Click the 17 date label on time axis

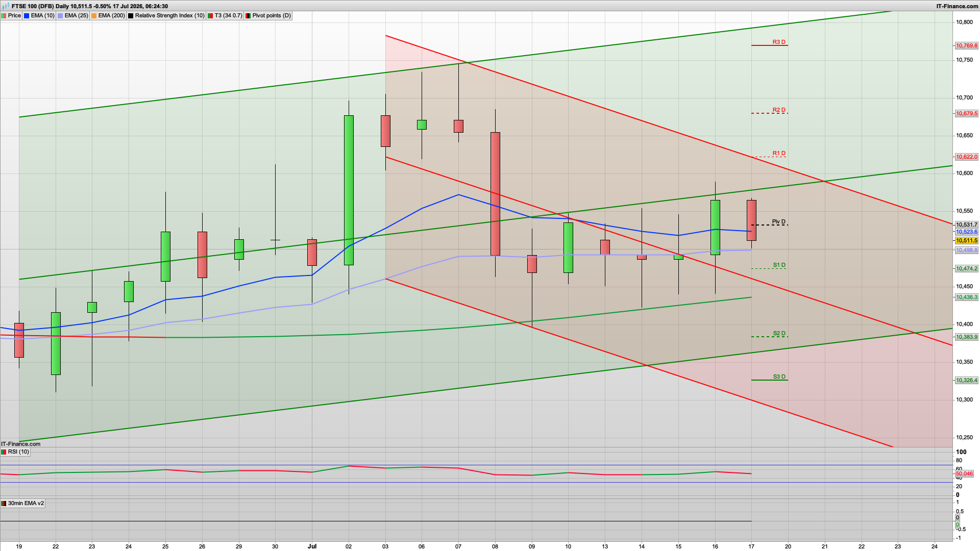[x=751, y=546]
